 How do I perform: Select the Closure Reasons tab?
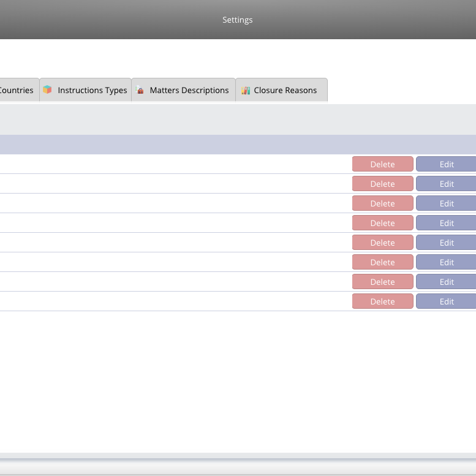point(281,90)
